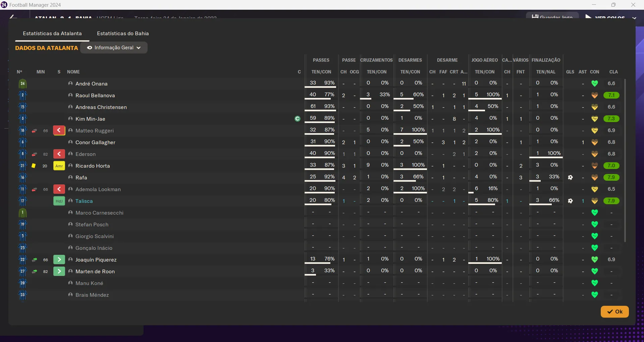Click Kim Min-Jae's yellow condition heart
Viewport: 644px width, 342px height.
click(595, 119)
